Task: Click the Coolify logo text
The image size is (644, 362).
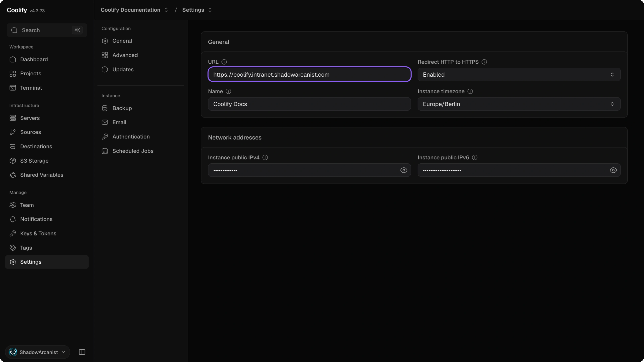Action: tap(17, 10)
